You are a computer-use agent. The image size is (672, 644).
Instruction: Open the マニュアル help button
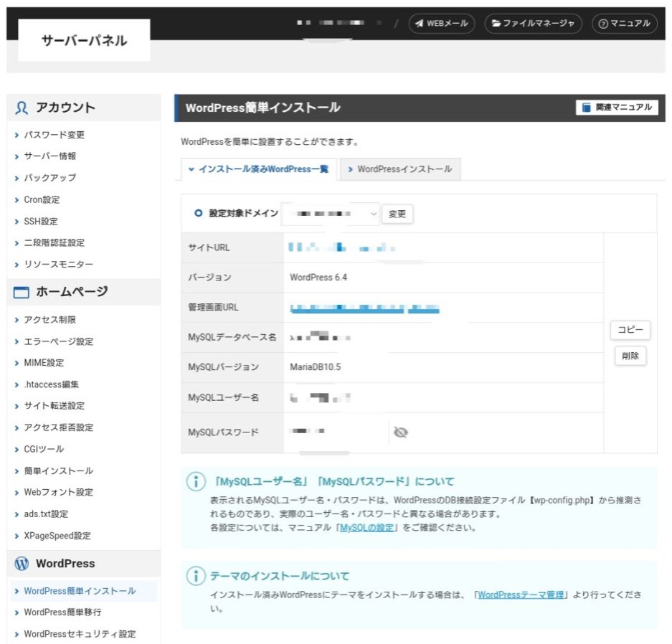[625, 23]
